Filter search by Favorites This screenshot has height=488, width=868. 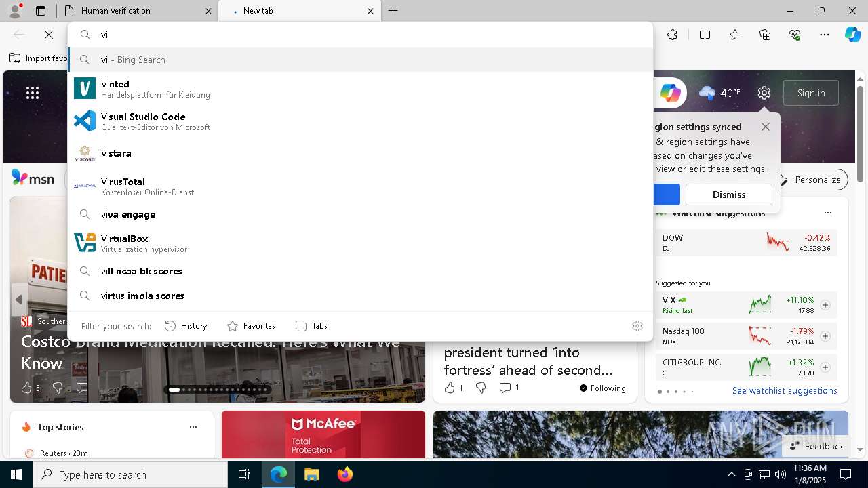[251, 326]
